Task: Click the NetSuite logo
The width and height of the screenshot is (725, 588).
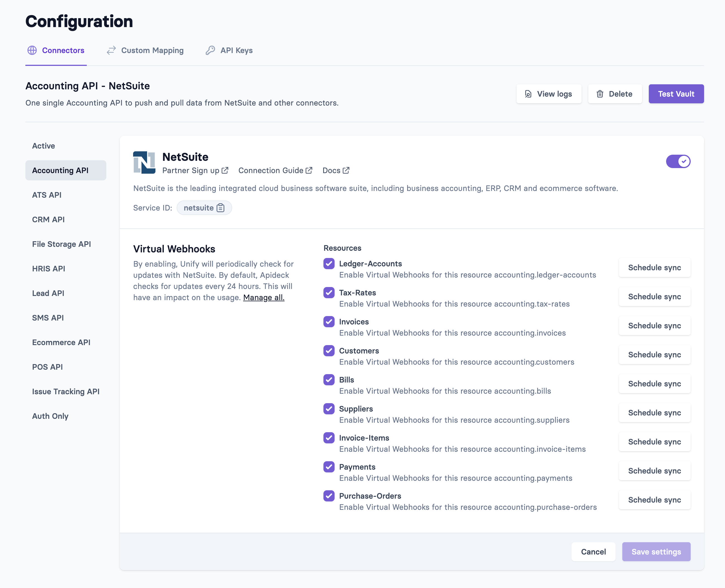Action: click(x=144, y=162)
